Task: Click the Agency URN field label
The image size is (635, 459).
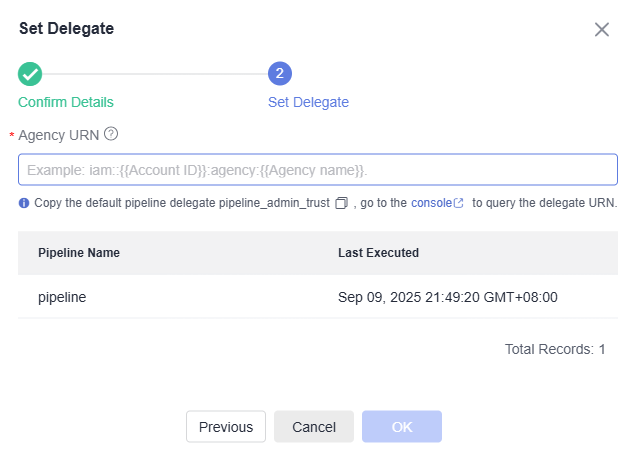Action: [62, 133]
